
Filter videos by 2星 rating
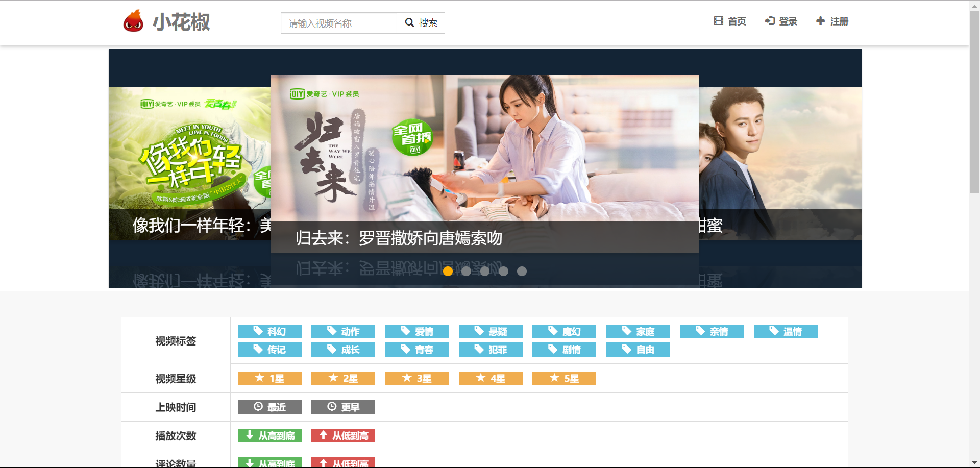(x=343, y=378)
